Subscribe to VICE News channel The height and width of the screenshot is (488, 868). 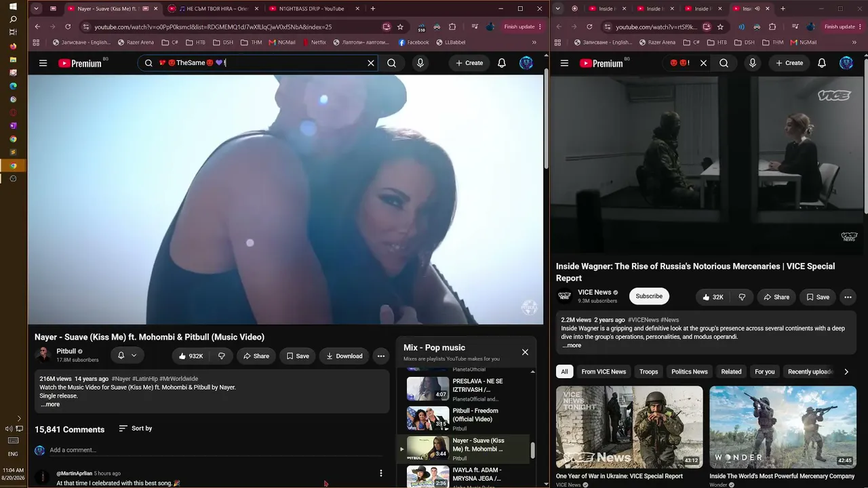point(649,296)
